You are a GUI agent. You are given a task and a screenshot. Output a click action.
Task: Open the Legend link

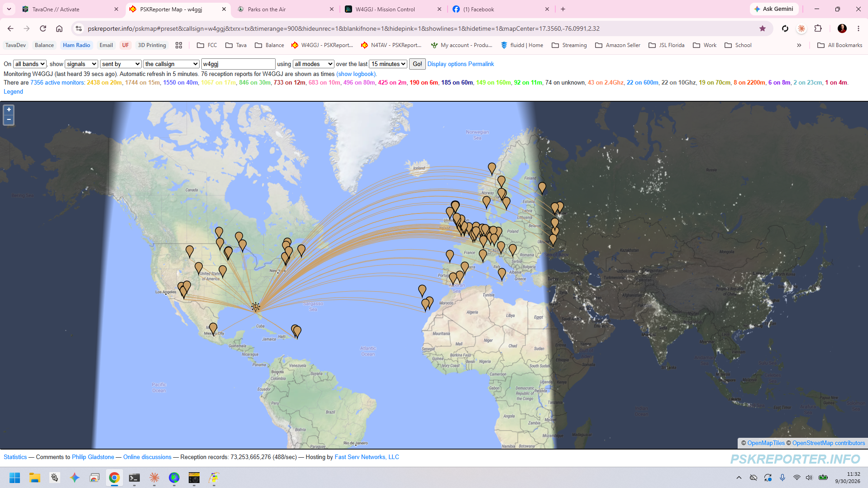click(x=13, y=92)
